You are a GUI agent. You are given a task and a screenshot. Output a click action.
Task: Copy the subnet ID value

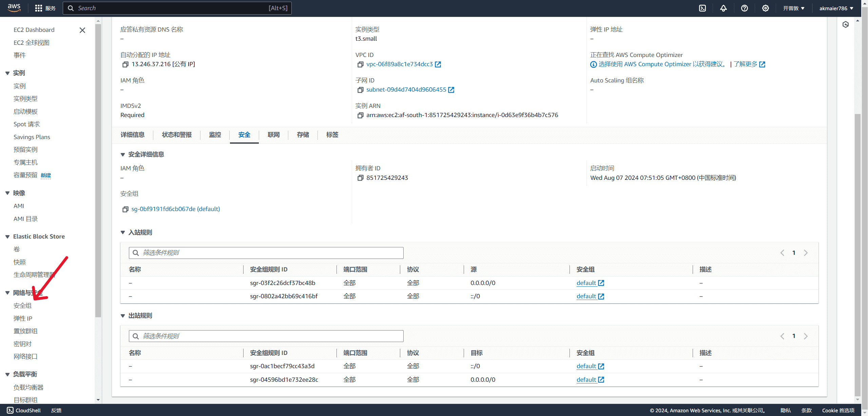361,90
